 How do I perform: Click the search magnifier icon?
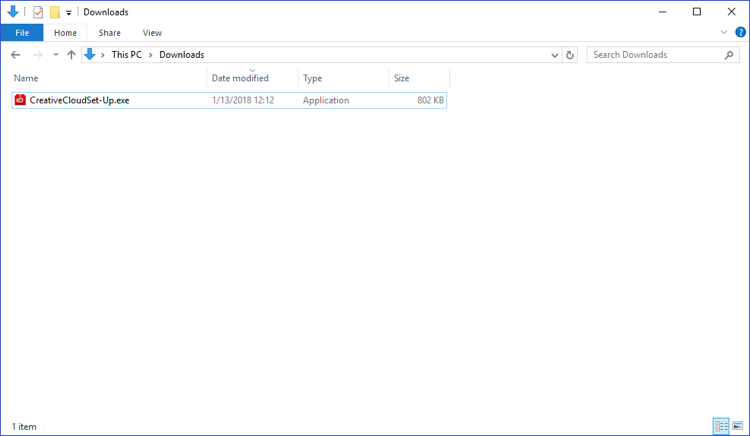pos(730,55)
